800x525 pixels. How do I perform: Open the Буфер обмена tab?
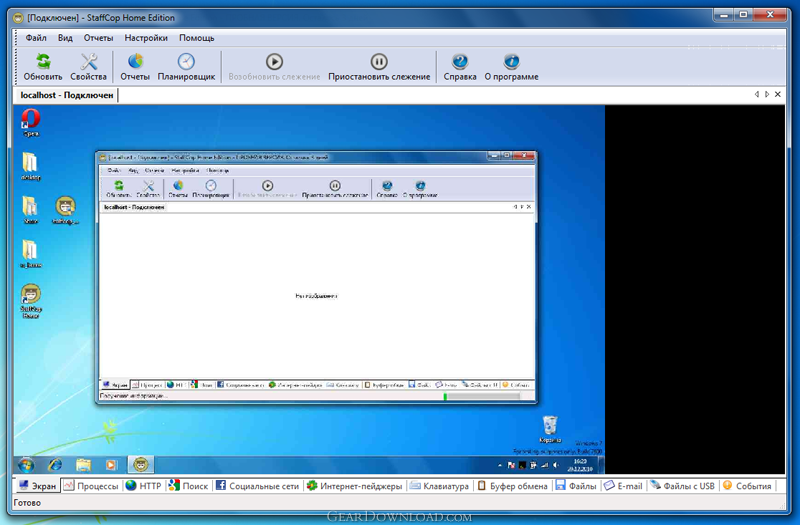(512, 486)
